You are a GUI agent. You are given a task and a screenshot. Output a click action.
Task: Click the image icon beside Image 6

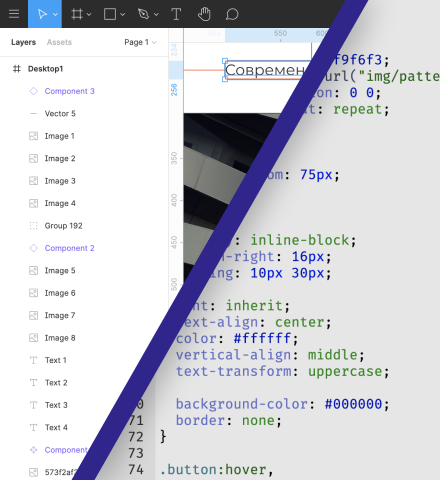point(33,293)
